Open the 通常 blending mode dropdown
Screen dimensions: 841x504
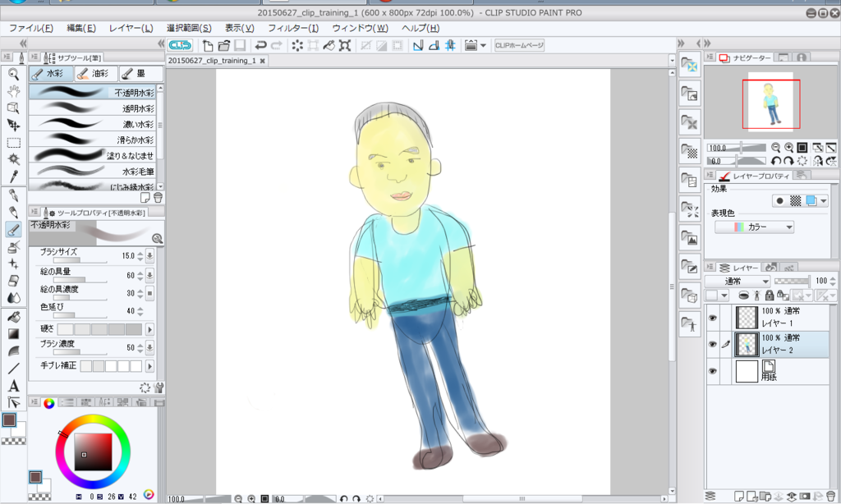coord(738,281)
